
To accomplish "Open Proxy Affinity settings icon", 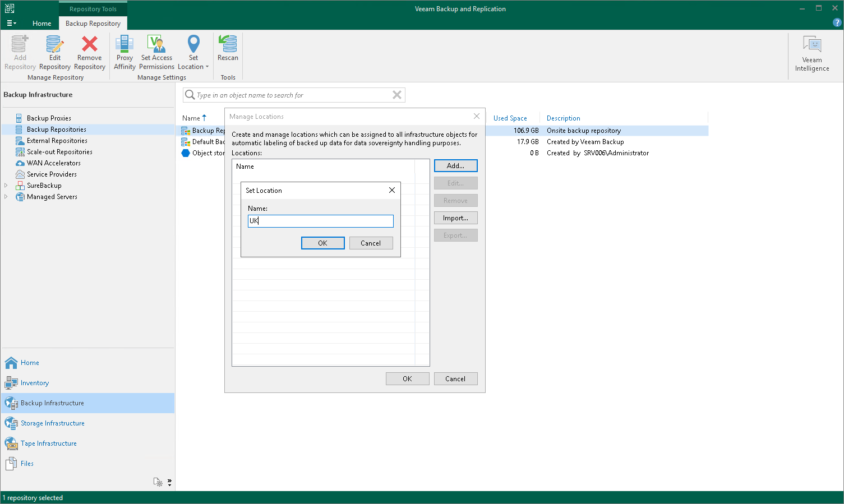I will click(124, 50).
